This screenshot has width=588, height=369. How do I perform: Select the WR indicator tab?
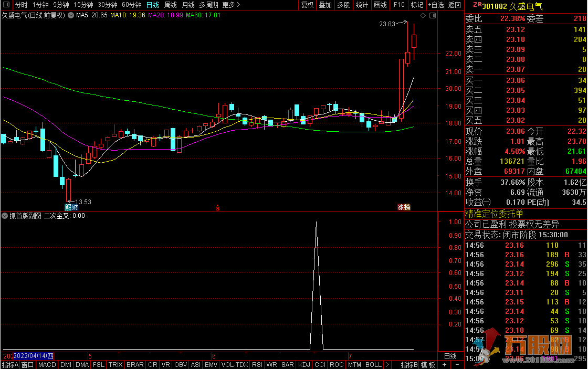272,365
